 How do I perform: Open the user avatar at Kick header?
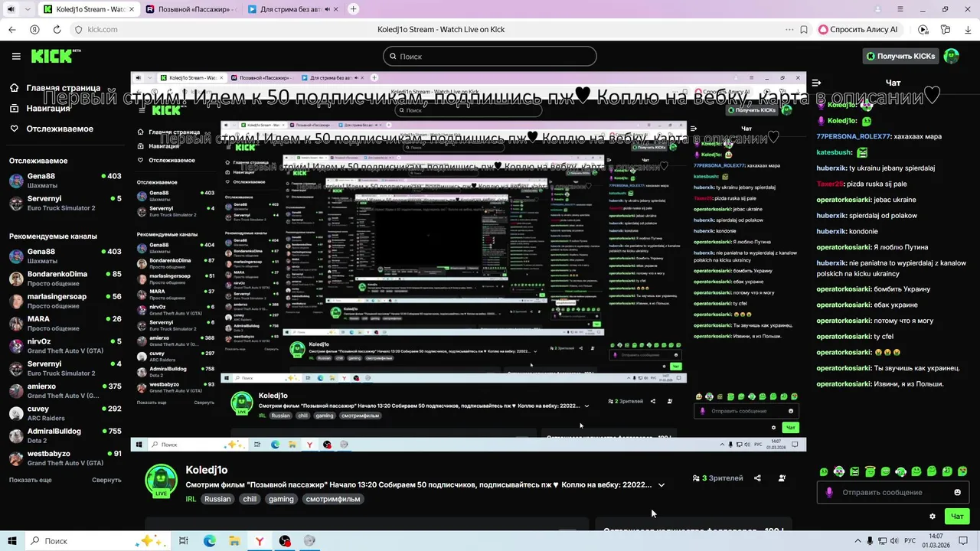pyautogui.click(x=952, y=56)
